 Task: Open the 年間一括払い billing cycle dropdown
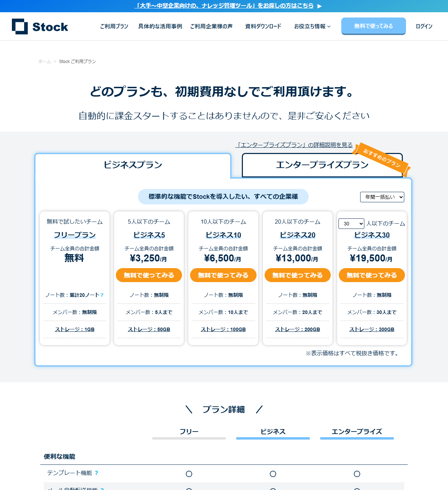coord(382,197)
